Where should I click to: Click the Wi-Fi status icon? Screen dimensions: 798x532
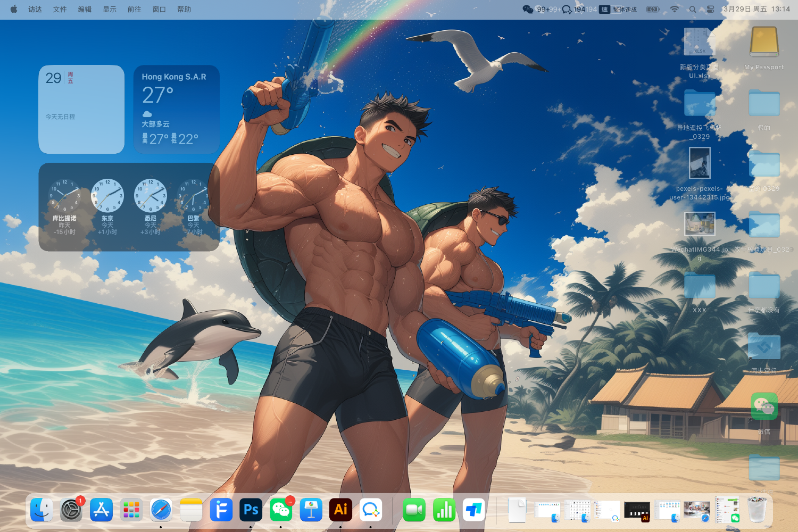[675, 9]
